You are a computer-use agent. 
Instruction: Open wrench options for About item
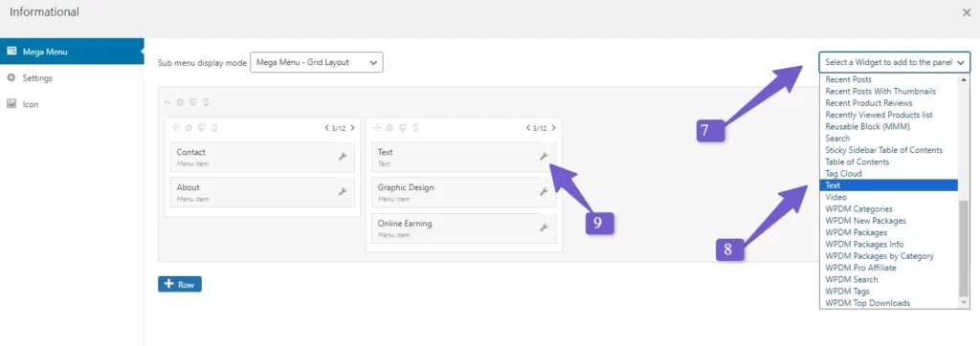(343, 192)
